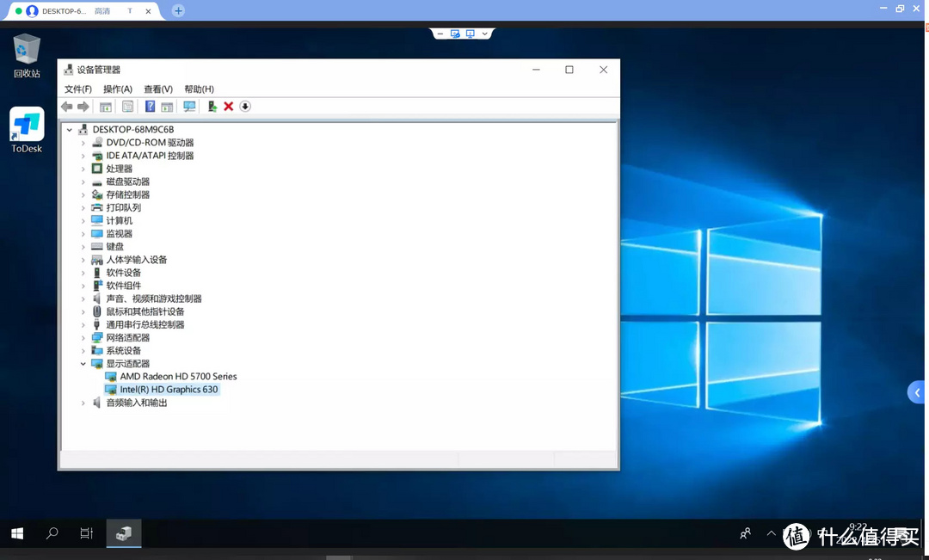Open the 文件(F) menu
Screen dimensions: 929x560
coord(78,89)
